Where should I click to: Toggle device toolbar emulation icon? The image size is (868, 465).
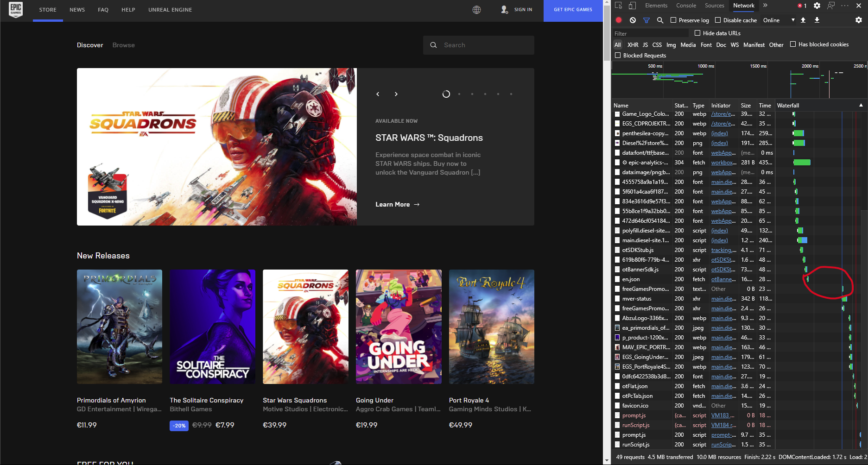(x=632, y=6)
